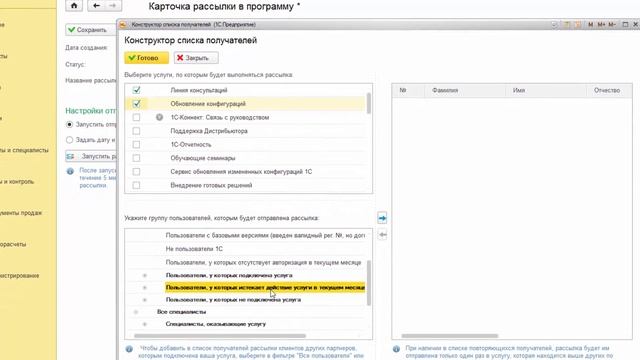
Task: Click the gray left arrow to remove recipients
Action: 382,235
